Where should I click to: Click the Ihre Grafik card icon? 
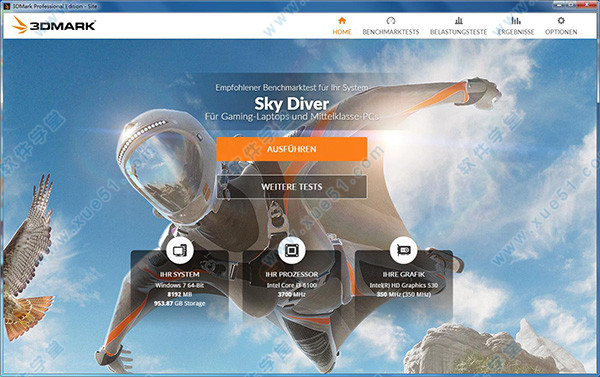[x=404, y=250]
